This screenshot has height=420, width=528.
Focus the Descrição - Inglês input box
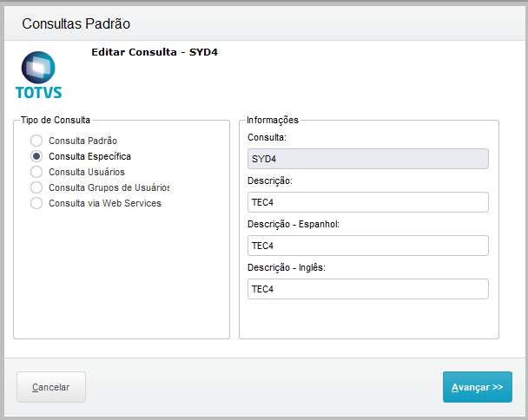(367, 289)
